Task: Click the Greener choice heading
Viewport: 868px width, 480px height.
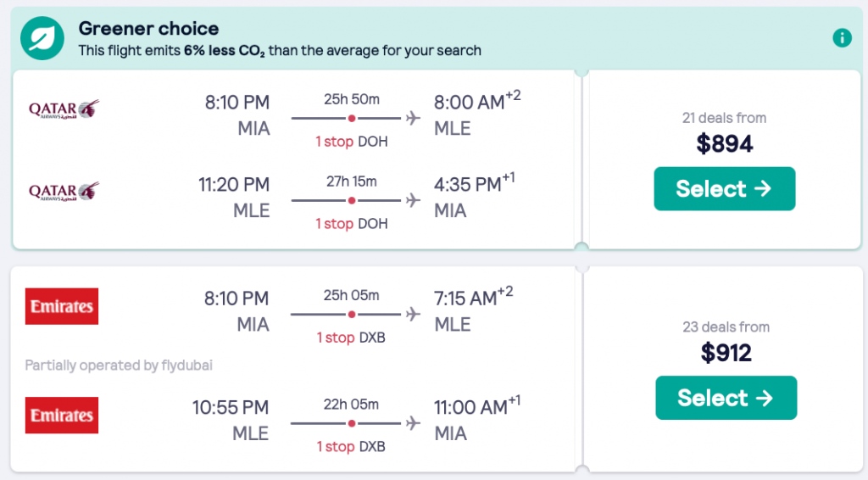Action: [x=148, y=29]
